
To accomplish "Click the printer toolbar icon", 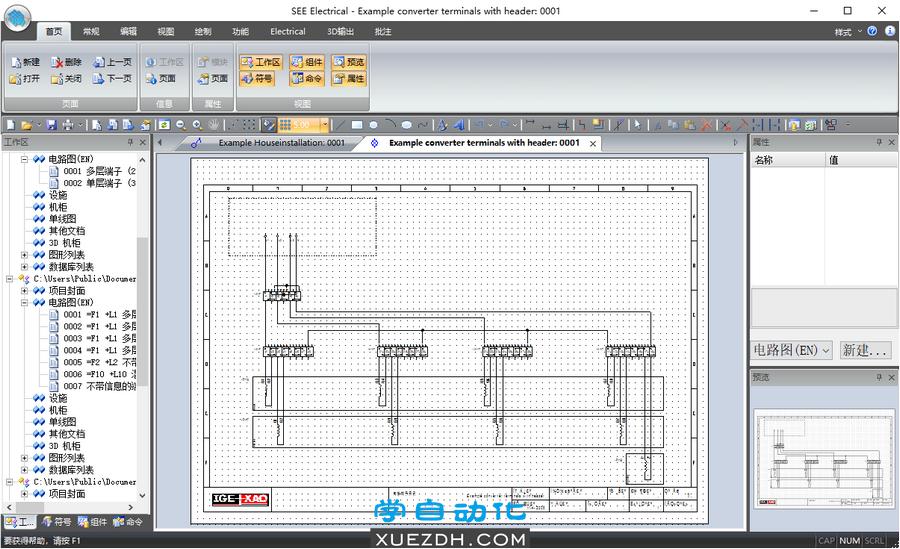I will pos(68,125).
